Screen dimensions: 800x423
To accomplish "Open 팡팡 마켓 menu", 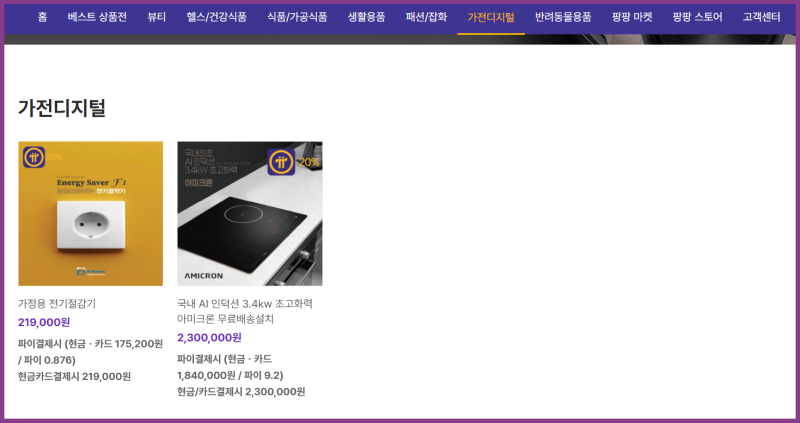I will pos(632,17).
